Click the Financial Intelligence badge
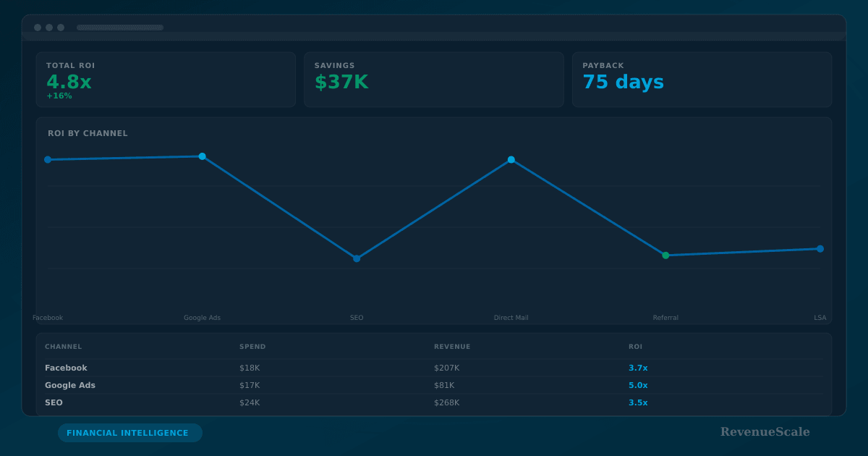The height and width of the screenshot is (456, 868). pyautogui.click(x=130, y=433)
